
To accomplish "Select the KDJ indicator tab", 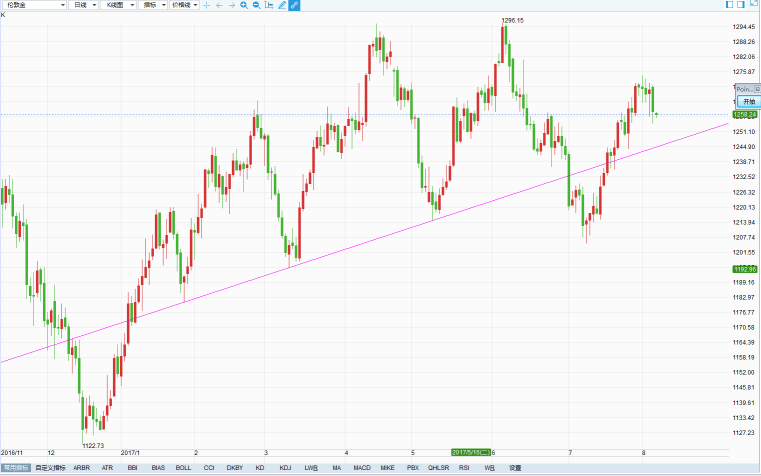I will point(285,468).
